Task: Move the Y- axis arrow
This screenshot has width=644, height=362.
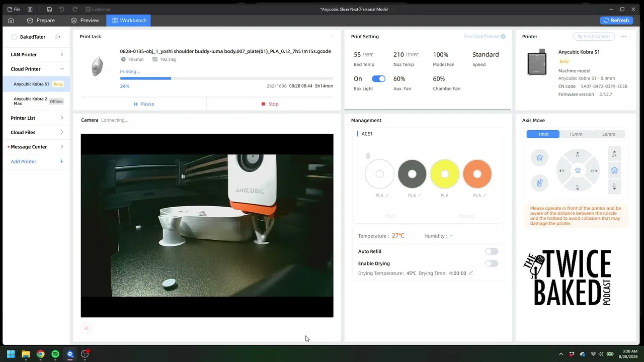Action: 578,187
